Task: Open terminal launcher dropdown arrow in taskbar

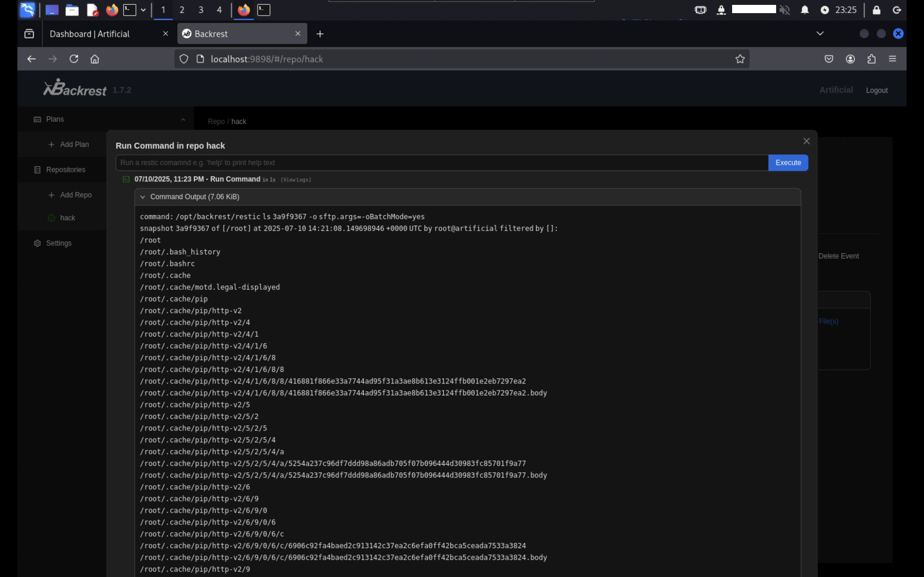Action: coord(143,10)
